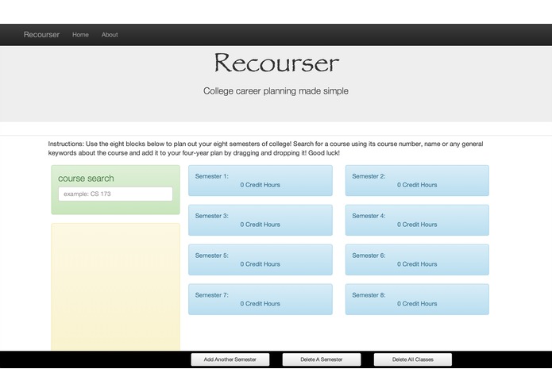This screenshot has width=552, height=392.
Task: Click the large Recourser title heading
Action: coord(276,63)
